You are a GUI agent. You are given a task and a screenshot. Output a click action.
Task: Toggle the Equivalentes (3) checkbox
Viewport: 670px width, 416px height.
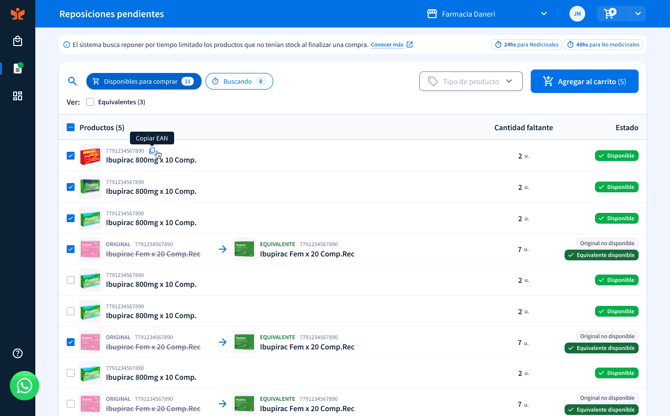90,102
